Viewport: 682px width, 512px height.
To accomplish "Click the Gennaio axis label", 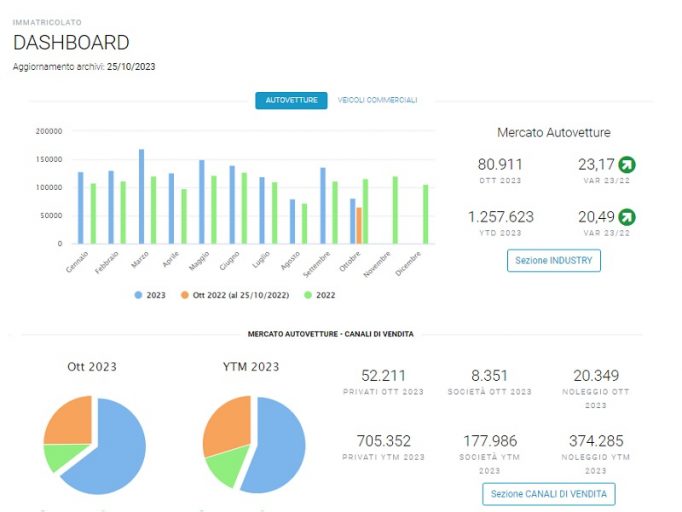I will pyautogui.click(x=77, y=262).
